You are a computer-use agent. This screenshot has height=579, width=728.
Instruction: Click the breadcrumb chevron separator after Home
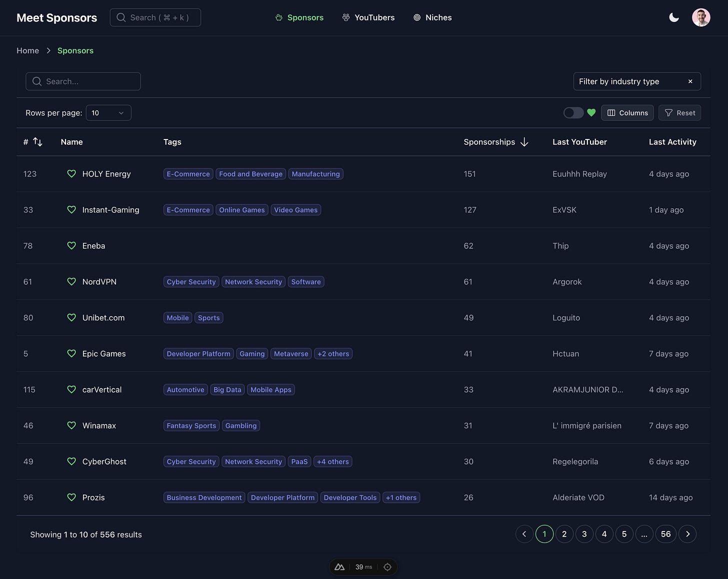pos(48,50)
